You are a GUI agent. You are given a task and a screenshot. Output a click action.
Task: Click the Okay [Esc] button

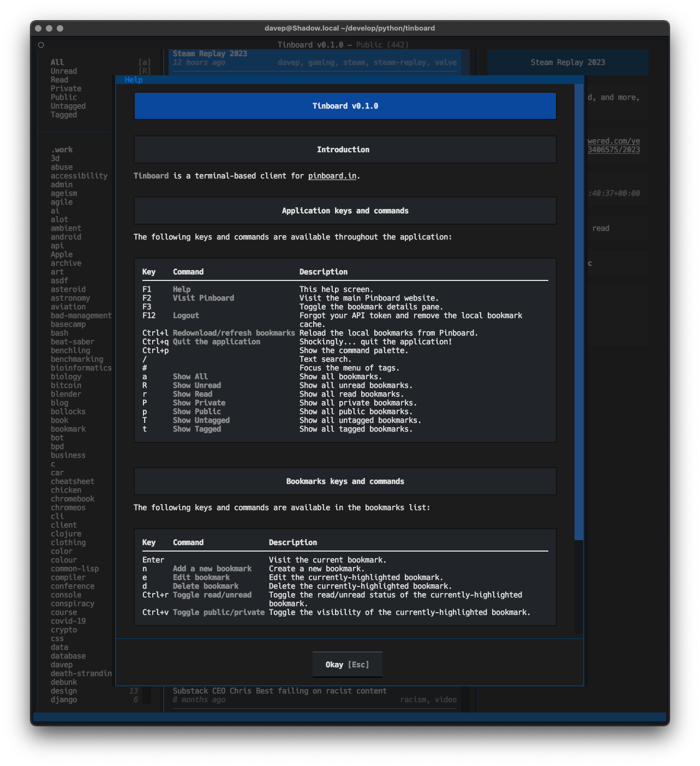tap(347, 665)
